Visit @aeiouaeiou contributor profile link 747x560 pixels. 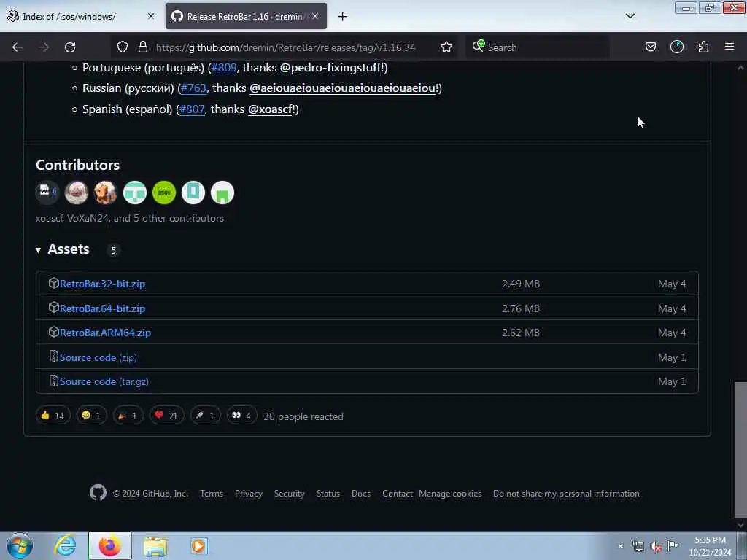click(x=343, y=88)
